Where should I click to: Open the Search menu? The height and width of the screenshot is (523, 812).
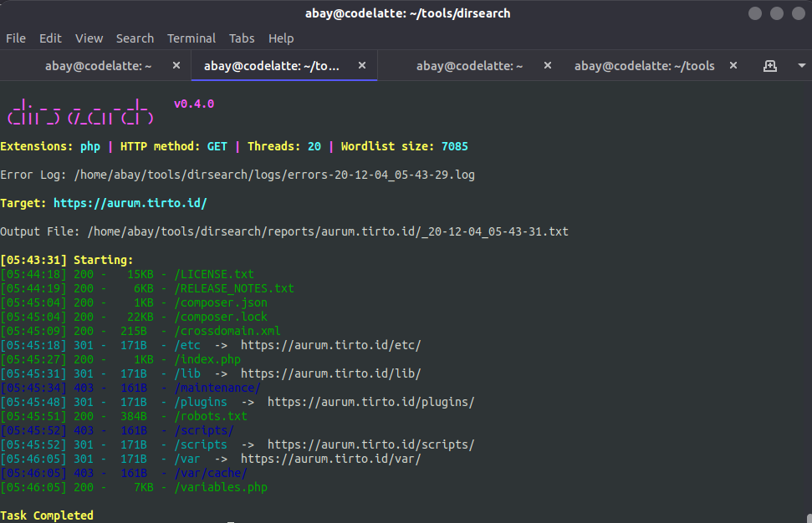pos(135,38)
